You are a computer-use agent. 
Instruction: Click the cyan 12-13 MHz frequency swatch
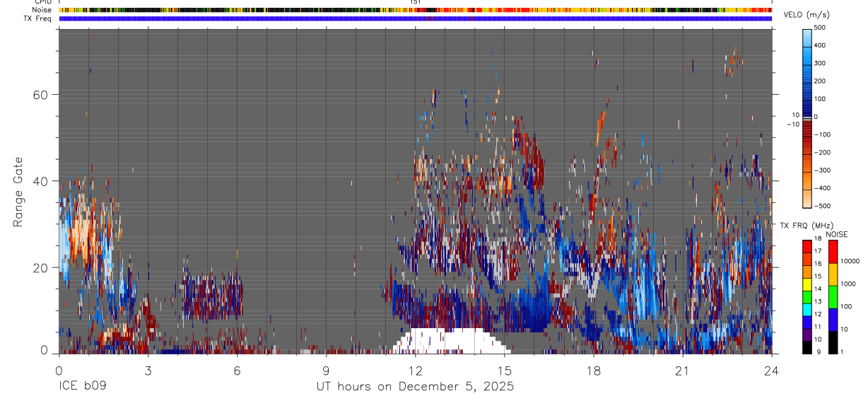(x=807, y=309)
